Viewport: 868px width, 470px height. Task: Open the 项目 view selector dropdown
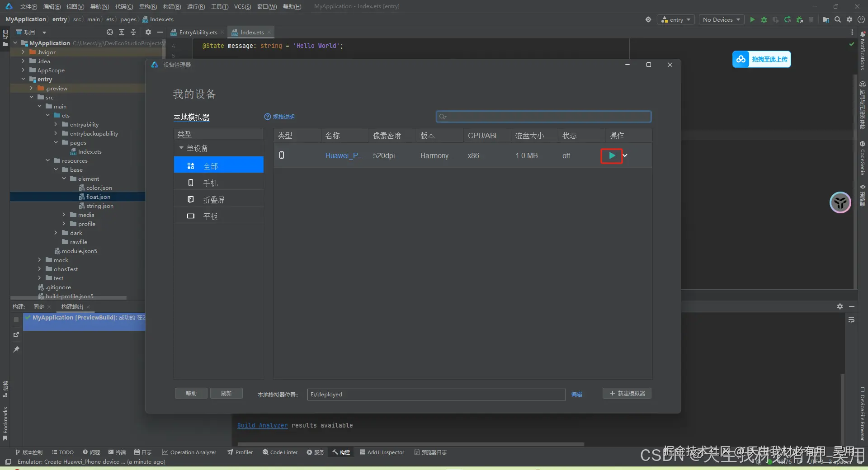(x=31, y=32)
